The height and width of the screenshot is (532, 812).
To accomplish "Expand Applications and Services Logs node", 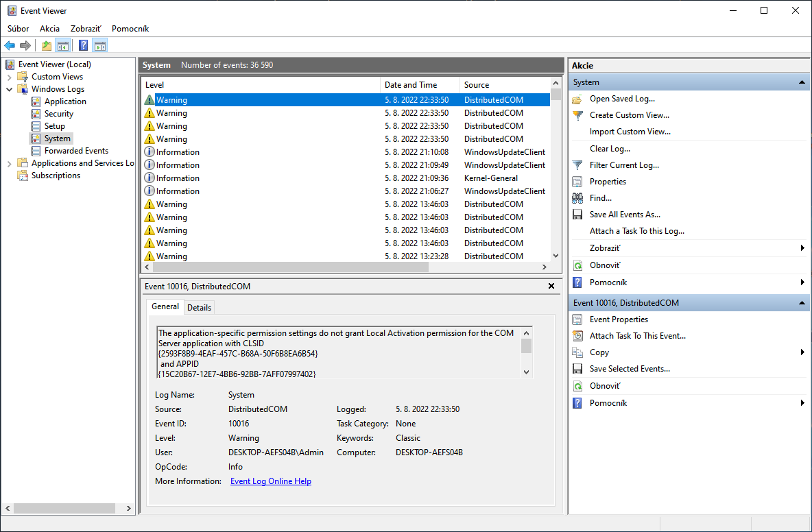I will coord(10,163).
